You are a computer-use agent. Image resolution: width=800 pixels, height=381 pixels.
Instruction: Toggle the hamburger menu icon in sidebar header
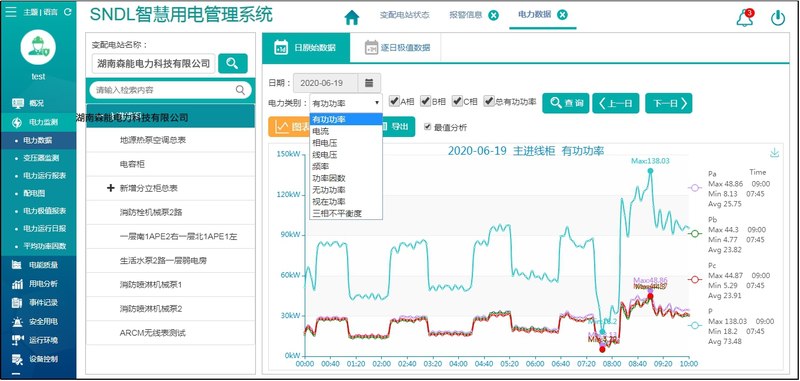pos(11,12)
